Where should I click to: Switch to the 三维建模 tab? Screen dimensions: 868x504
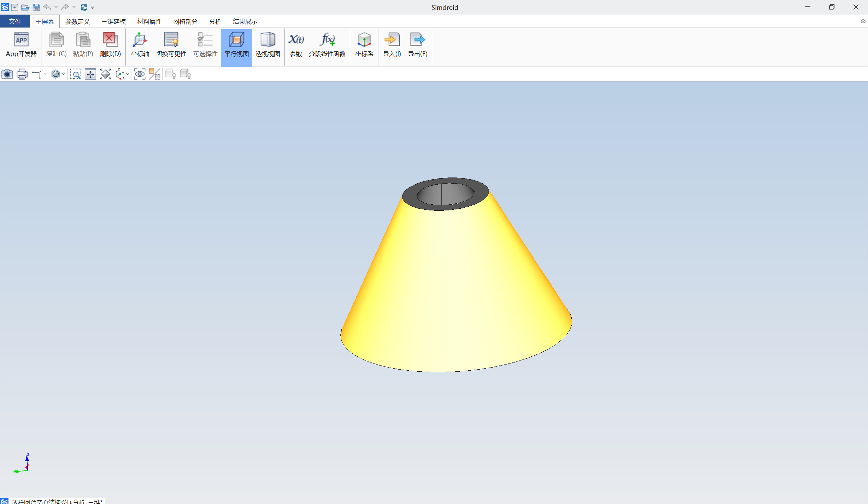pyautogui.click(x=114, y=21)
